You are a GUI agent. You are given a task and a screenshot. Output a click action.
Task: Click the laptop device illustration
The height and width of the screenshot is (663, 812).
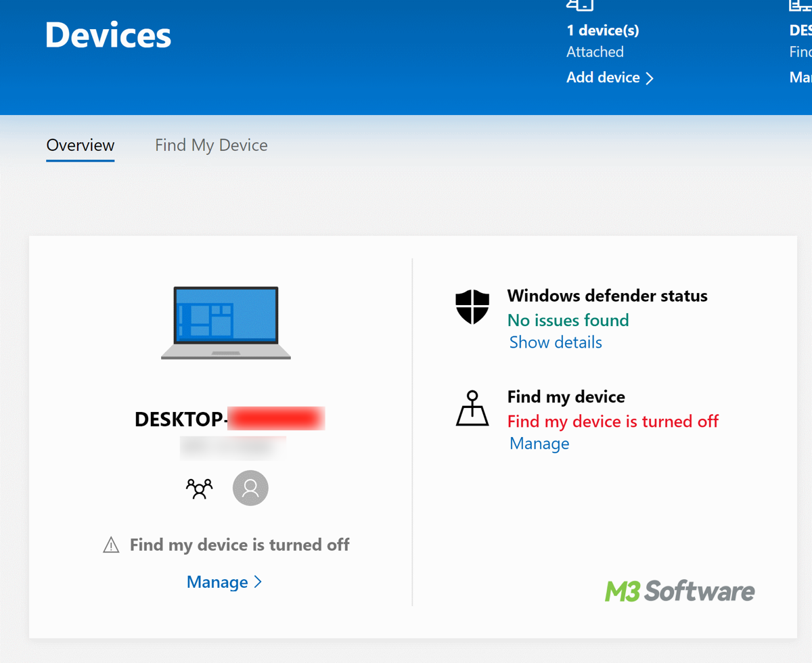point(226,323)
